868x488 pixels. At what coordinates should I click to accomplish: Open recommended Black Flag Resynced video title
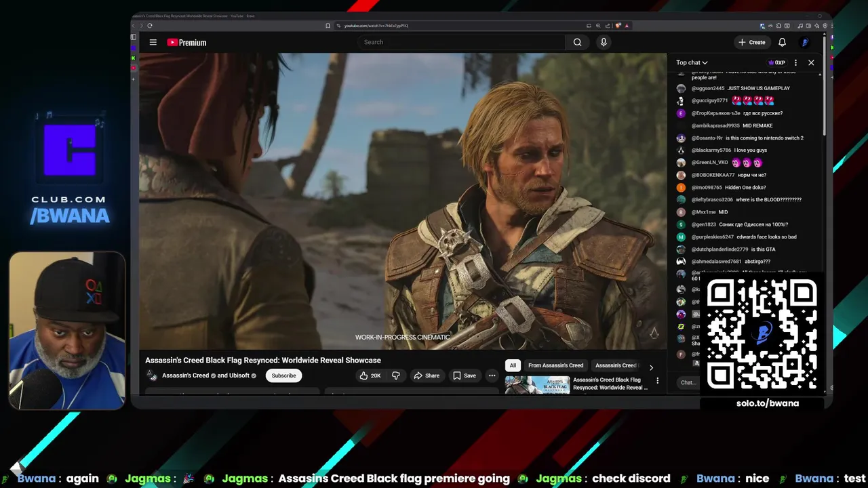pyautogui.click(x=610, y=384)
